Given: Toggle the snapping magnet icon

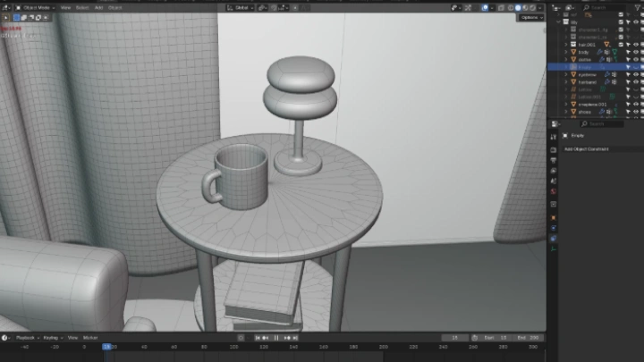Looking at the screenshot, I should pyautogui.click(x=274, y=7).
